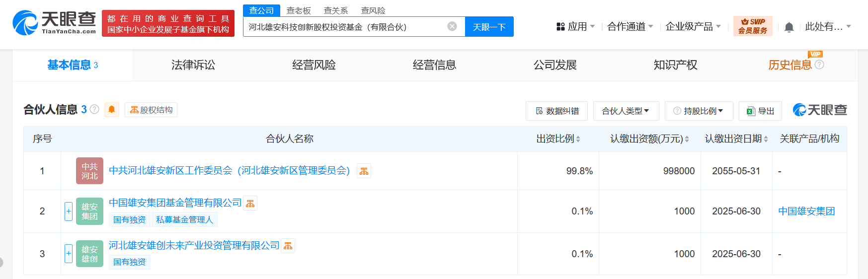The image size is (868, 279).
Task: Clear the search box text
Action: tap(452, 26)
